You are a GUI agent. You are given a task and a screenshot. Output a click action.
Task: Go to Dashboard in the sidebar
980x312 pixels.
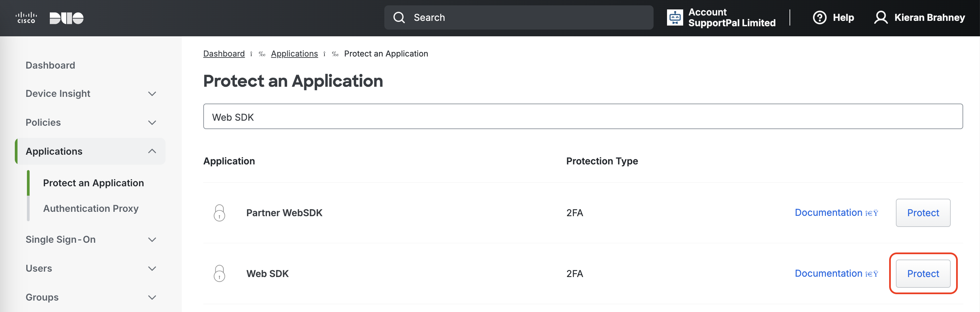[x=50, y=65]
